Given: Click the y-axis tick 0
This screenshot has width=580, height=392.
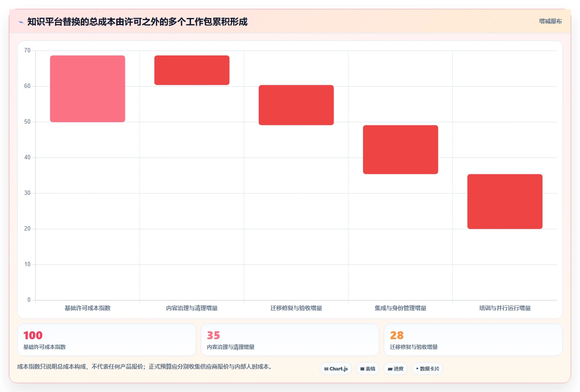Looking at the screenshot, I should [x=29, y=300].
